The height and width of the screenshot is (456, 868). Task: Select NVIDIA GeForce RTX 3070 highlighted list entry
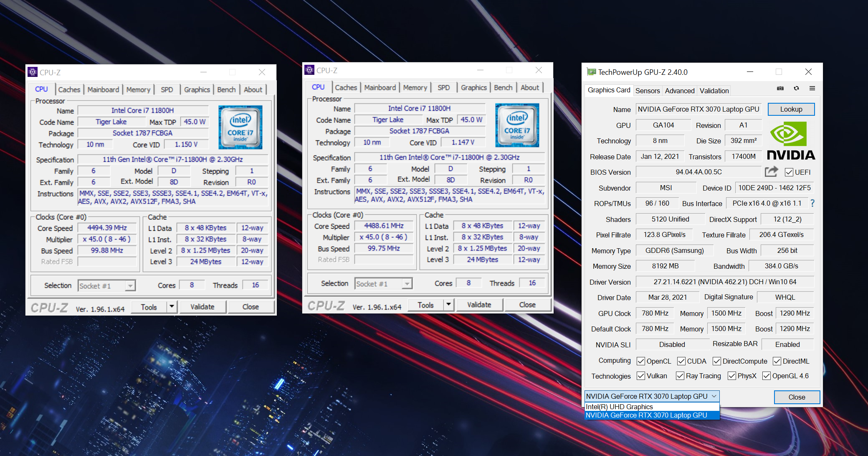(652, 415)
